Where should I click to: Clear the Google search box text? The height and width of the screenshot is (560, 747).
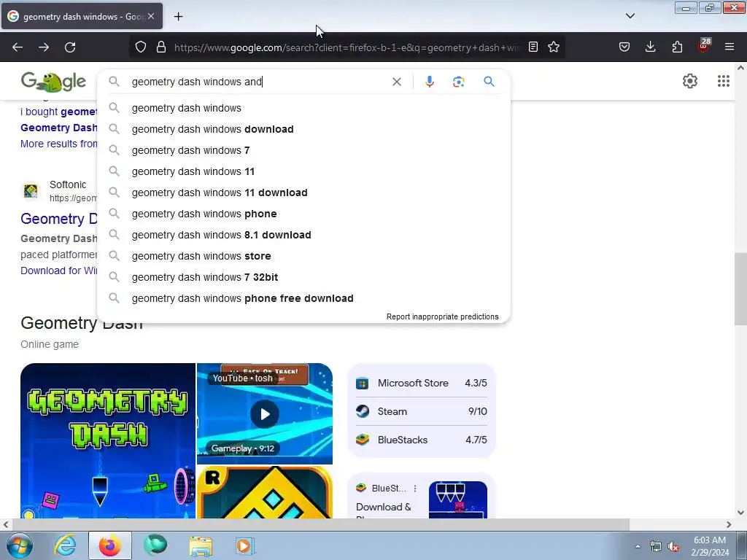(x=396, y=82)
